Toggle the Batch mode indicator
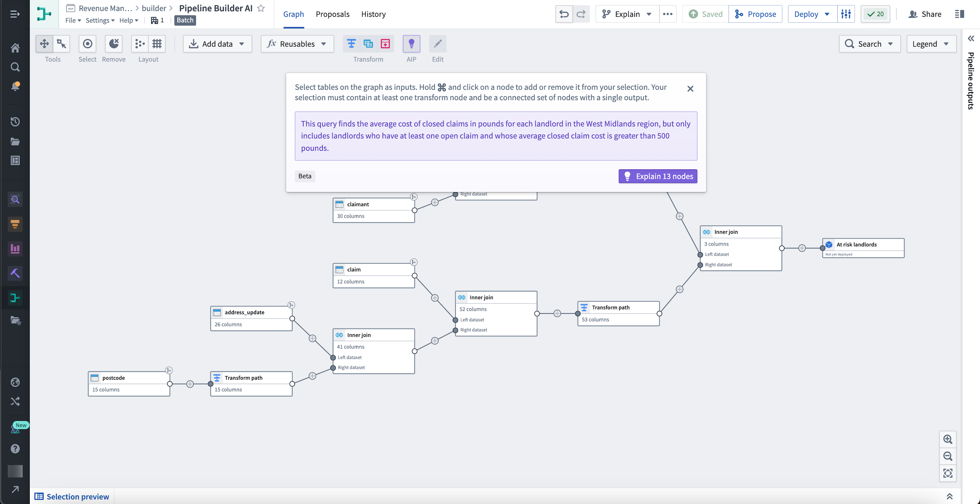This screenshot has width=980, height=504. coord(185,20)
